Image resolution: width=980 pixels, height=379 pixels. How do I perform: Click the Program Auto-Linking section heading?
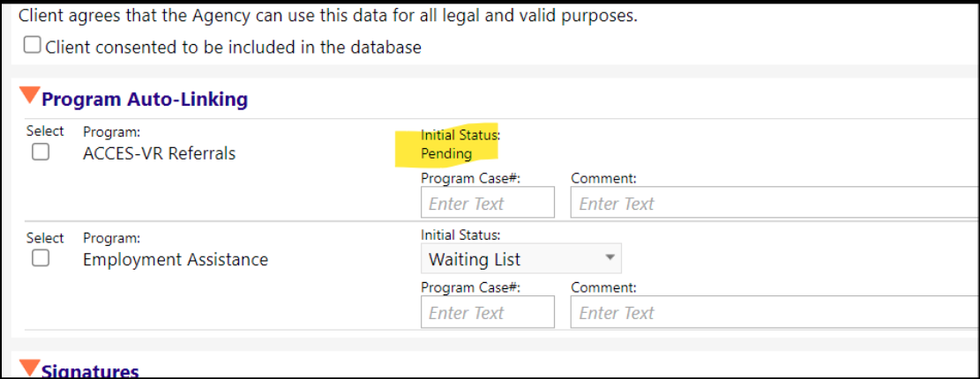[145, 100]
